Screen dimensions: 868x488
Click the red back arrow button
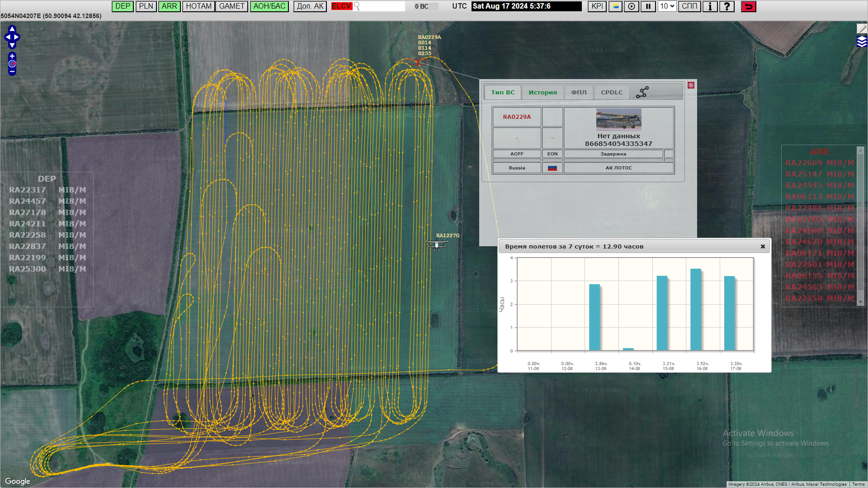click(x=749, y=6)
